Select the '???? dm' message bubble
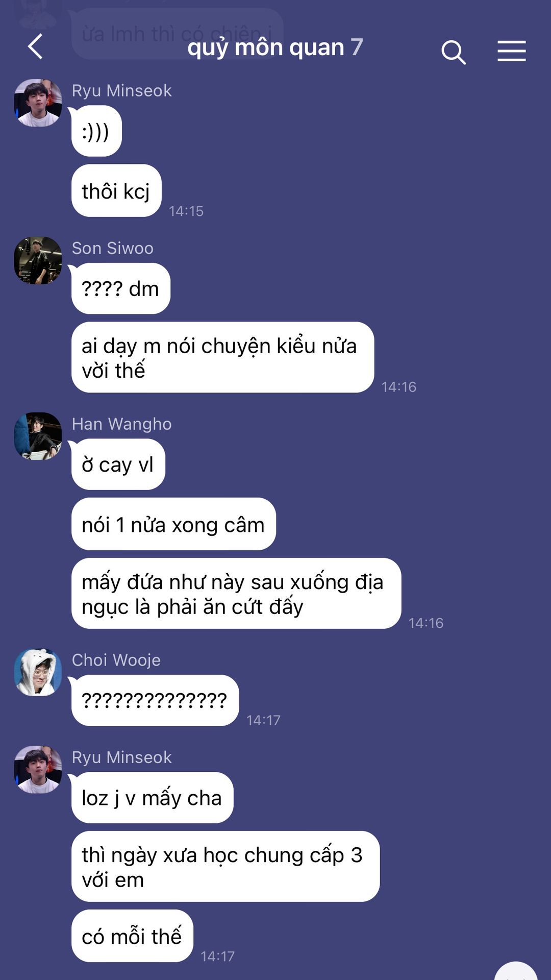 120,288
